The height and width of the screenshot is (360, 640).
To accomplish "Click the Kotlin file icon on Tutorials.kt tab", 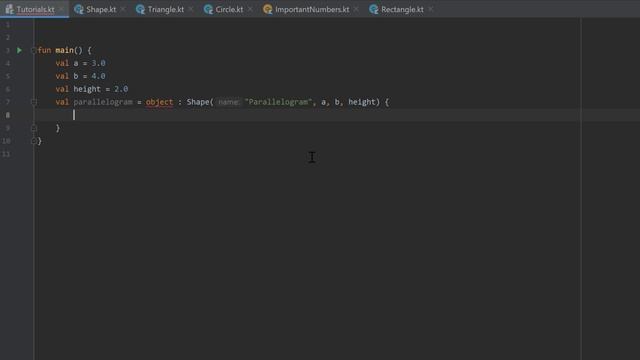I will click(9, 9).
